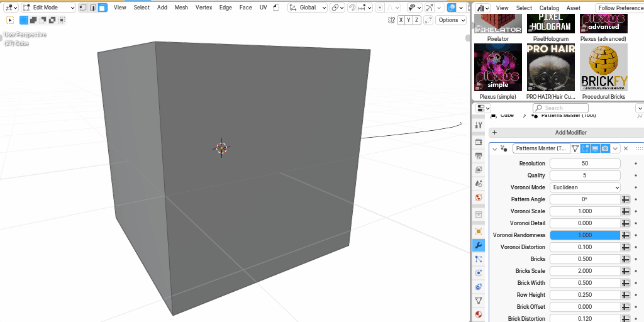Click the mesh symmetry butterfly icon
644x322 pixels.
pyautogui.click(x=391, y=19)
